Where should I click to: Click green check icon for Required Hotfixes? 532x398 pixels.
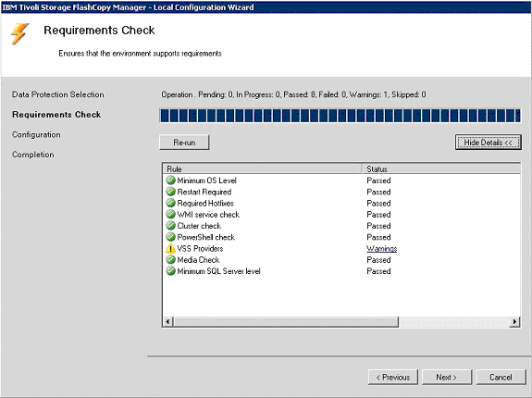[170, 203]
